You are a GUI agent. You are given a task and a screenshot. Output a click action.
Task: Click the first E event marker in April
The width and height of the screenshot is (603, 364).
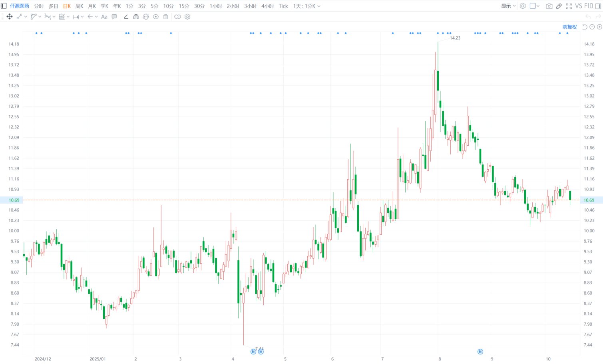point(253,352)
